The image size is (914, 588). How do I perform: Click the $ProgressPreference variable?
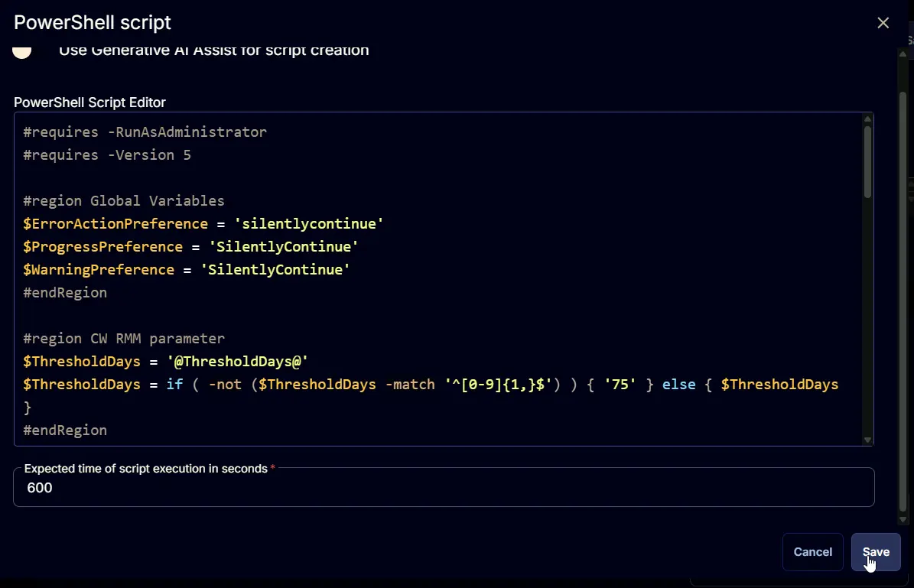103,246
